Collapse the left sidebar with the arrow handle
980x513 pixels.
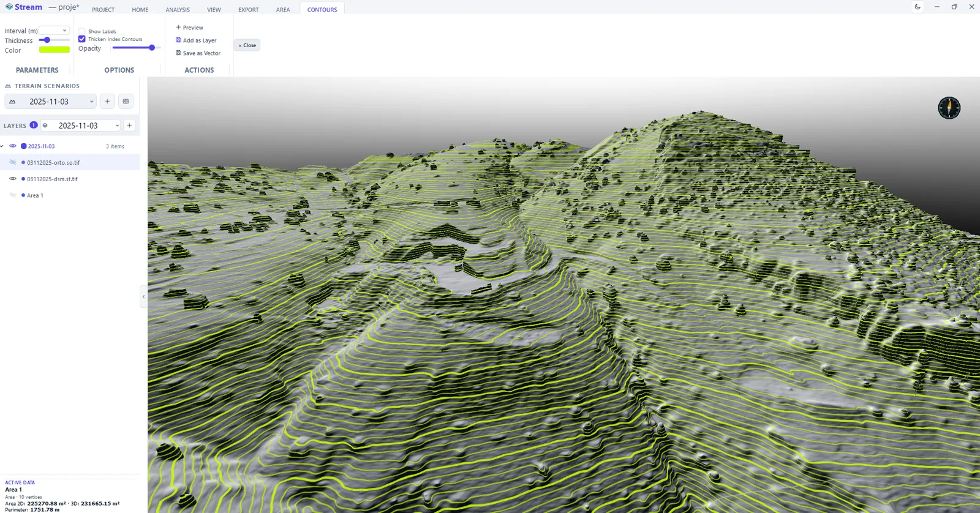point(143,297)
